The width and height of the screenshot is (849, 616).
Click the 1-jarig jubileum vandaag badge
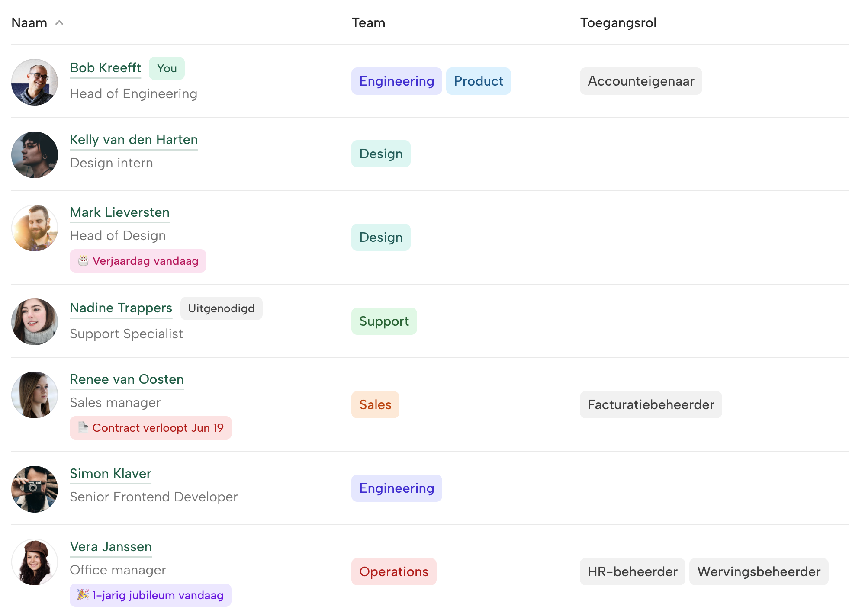point(151,595)
